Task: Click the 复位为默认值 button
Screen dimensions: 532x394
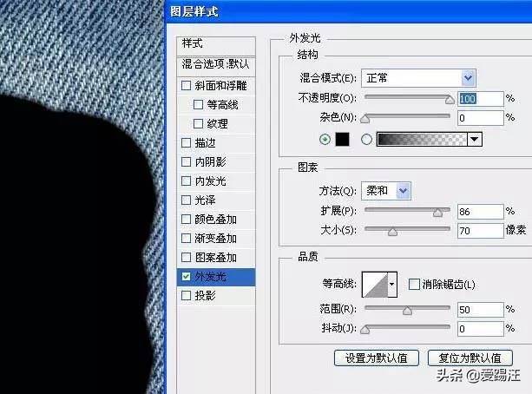Action: (x=470, y=358)
